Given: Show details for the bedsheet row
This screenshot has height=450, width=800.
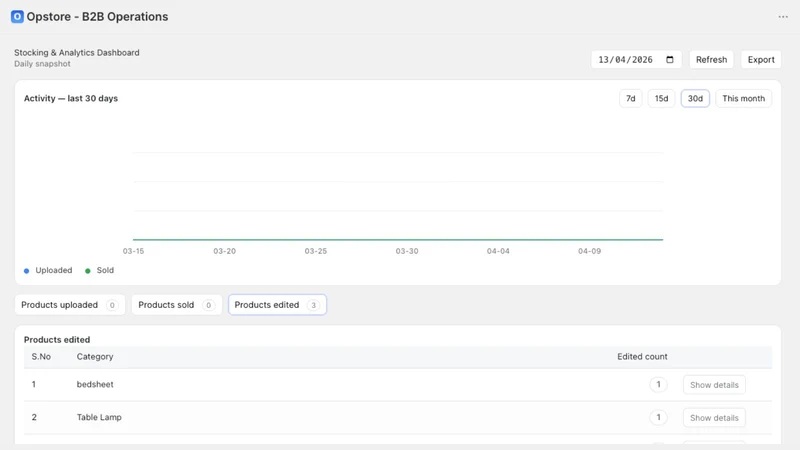Looking at the screenshot, I should click(714, 385).
